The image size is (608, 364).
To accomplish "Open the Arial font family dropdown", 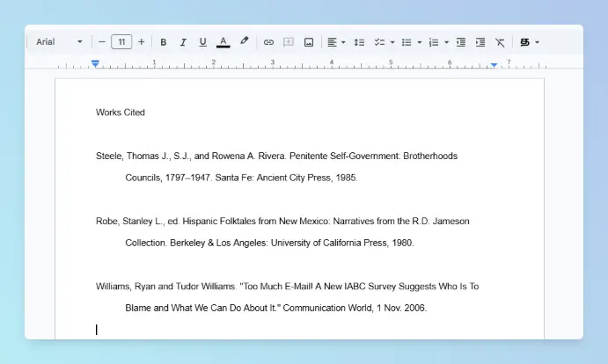I will [59, 42].
